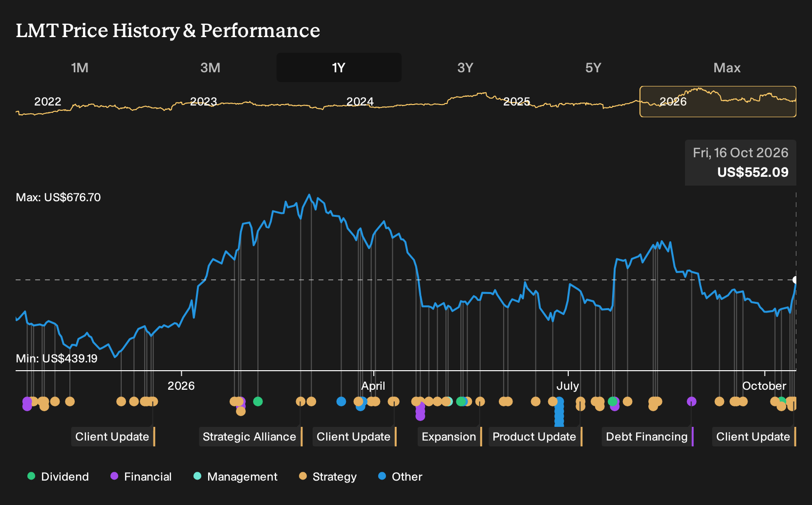Select the 3M time range tab
The height and width of the screenshot is (505, 812).
pyautogui.click(x=210, y=67)
